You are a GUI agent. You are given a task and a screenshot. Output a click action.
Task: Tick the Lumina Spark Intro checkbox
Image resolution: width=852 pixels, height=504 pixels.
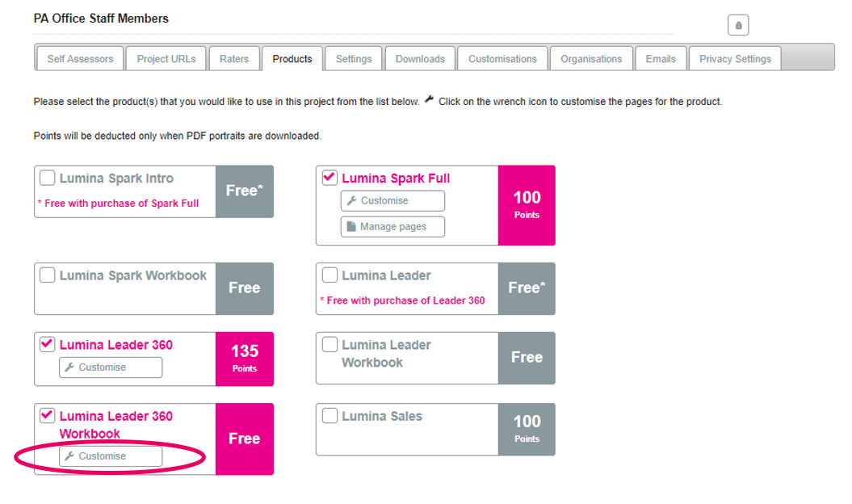pos(48,178)
